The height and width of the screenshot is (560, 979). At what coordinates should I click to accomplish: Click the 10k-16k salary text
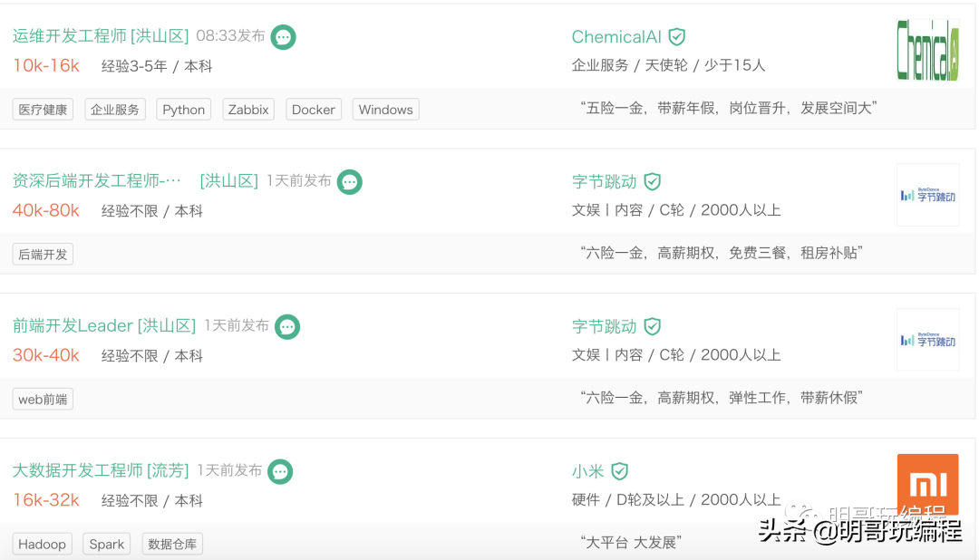pyautogui.click(x=46, y=65)
